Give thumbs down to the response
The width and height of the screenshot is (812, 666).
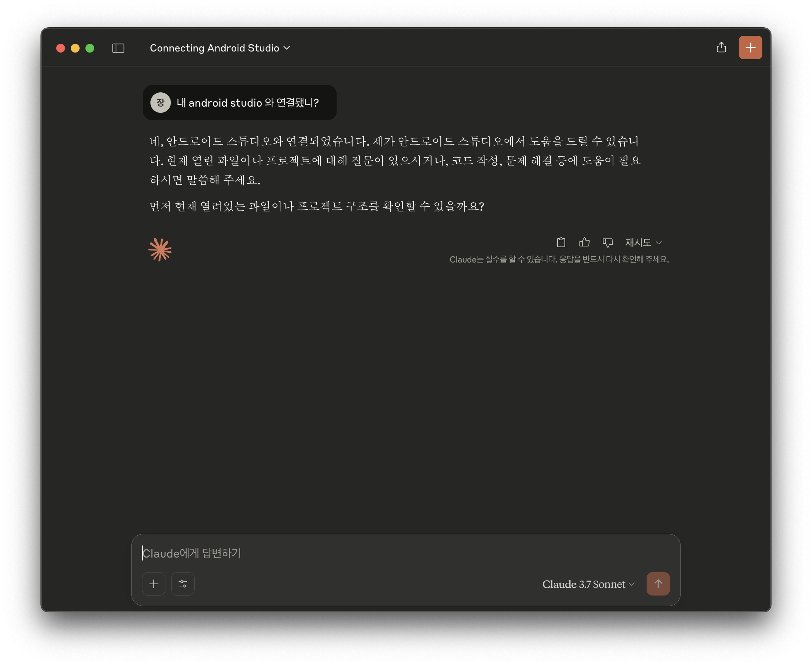click(608, 242)
